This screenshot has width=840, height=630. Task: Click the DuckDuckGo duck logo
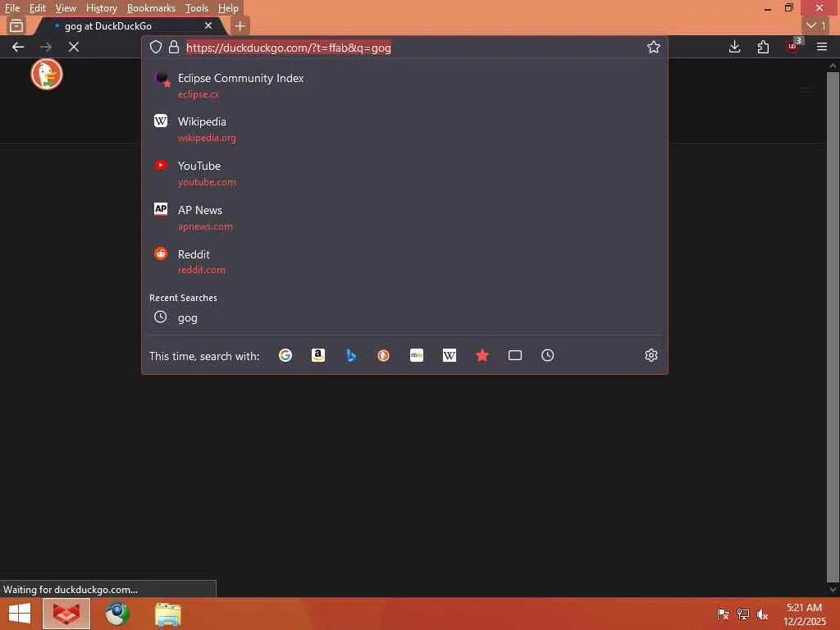(47, 74)
